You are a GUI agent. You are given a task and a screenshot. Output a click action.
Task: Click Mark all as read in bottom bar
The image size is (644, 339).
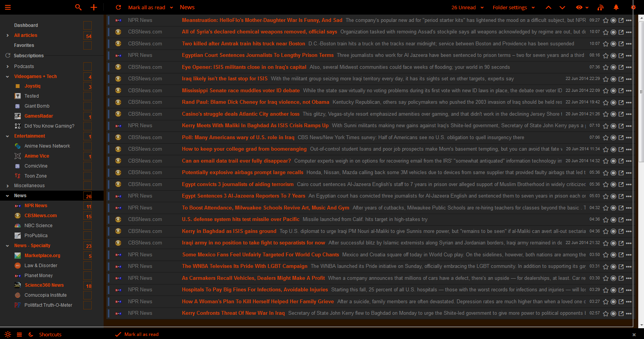click(141, 334)
